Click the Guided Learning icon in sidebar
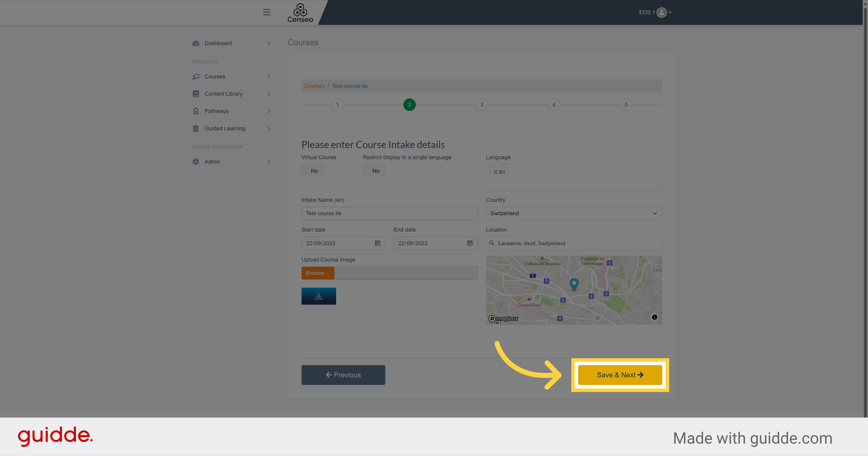 click(x=196, y=128)
